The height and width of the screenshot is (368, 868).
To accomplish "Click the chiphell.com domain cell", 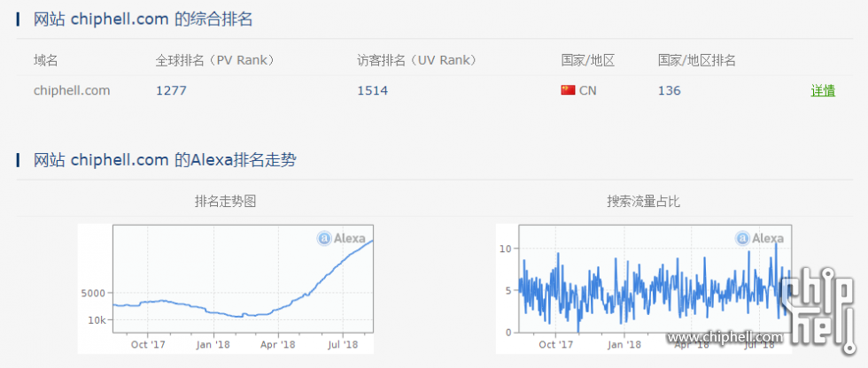I will click(x=72, y=90).
